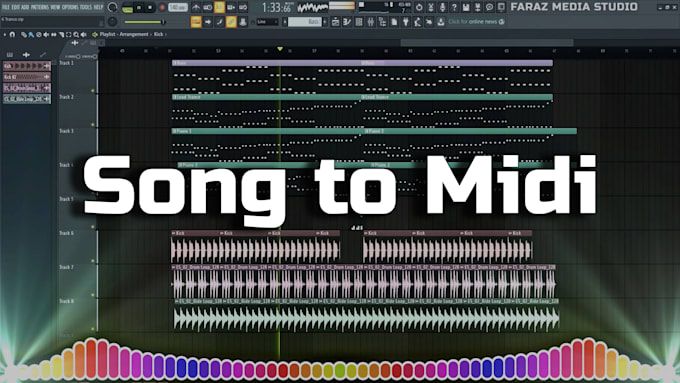The height and width of the screenshot is (383, 680).
Task: Click the tempo tapper icon
Action: point(418,21)
